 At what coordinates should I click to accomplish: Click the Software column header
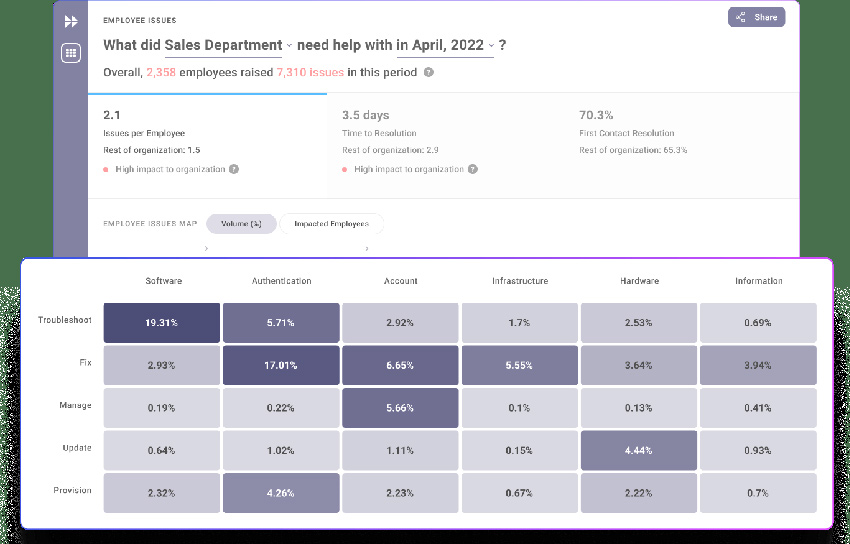pyautogui.click(x=164, y=281)
